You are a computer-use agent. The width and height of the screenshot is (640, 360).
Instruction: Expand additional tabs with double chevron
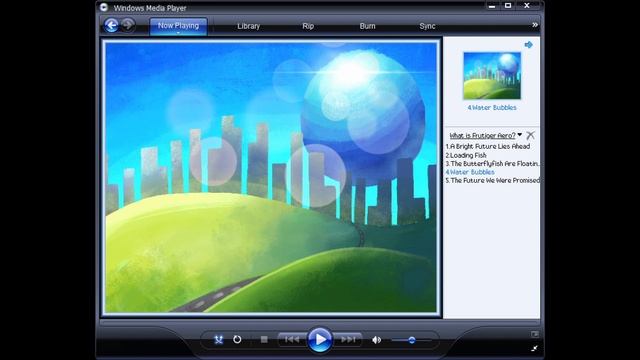[535, 25]
